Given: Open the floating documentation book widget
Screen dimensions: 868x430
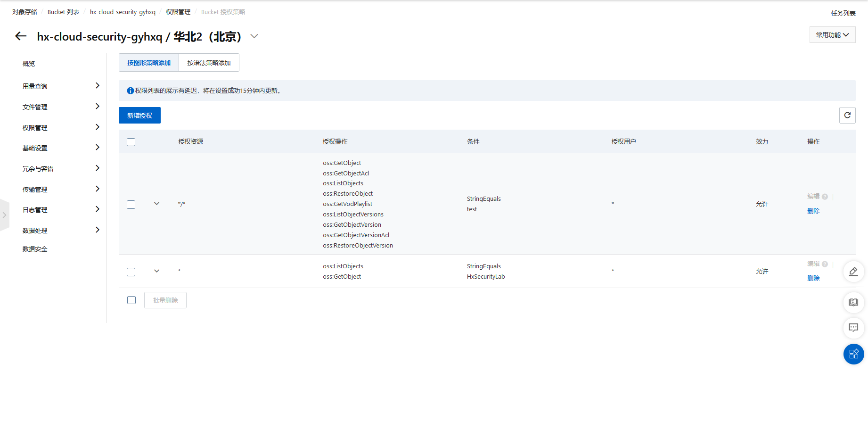Looking at the screenshot, I should 853,302.
